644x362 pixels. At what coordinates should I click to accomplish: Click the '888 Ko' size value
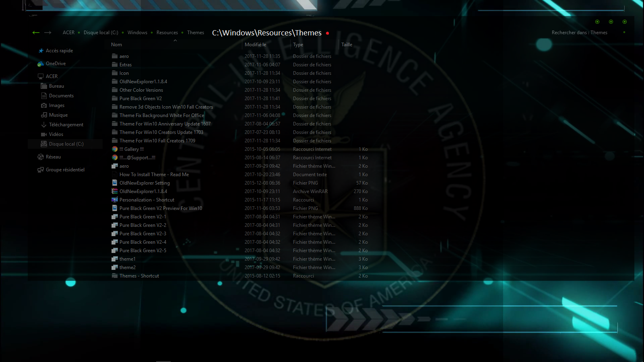point(361,208)
